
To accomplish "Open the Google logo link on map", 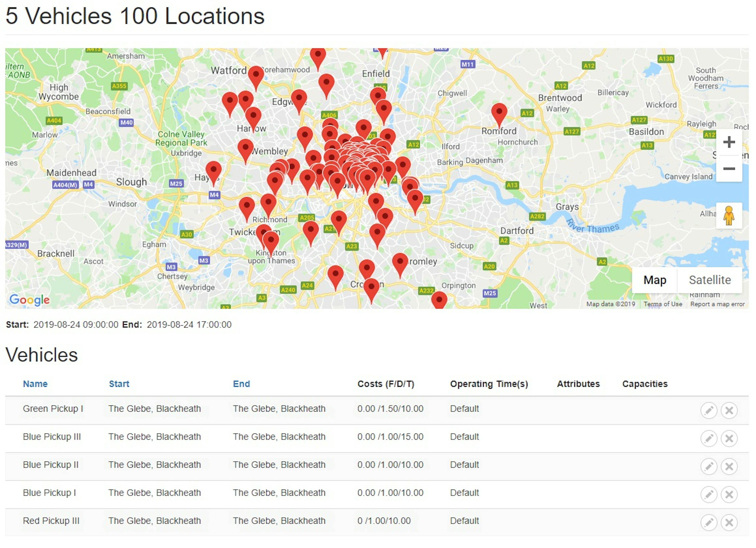I will point(30,300).
